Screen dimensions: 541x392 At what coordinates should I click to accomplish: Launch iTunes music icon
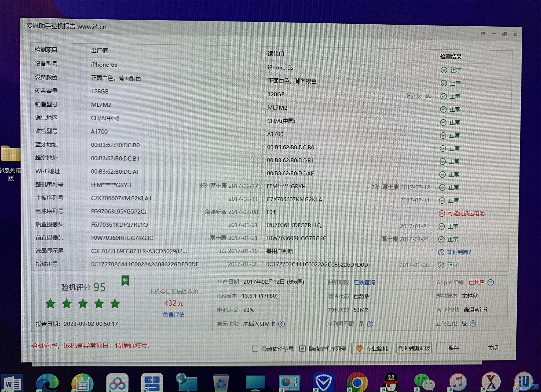(x=457, y=382)
